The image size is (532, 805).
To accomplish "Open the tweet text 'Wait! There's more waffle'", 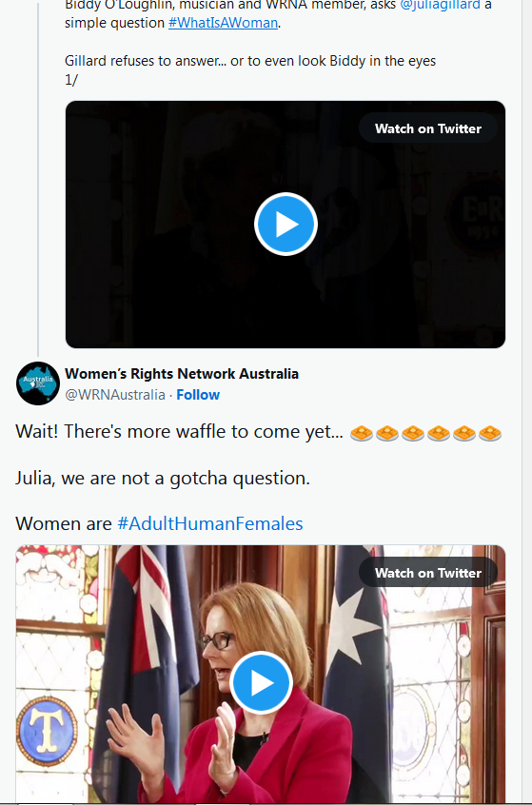I will point(179,432).
